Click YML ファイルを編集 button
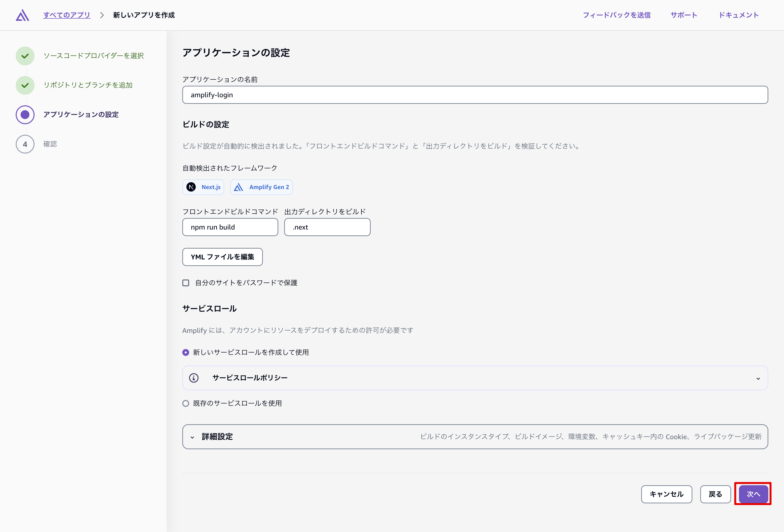The image size is (784, 532). point(222,257)
